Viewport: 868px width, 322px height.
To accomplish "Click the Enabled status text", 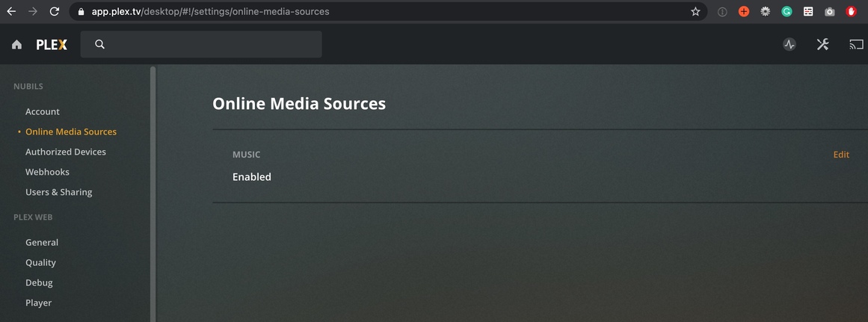I will pyautogui.click(x=252, y=177).
